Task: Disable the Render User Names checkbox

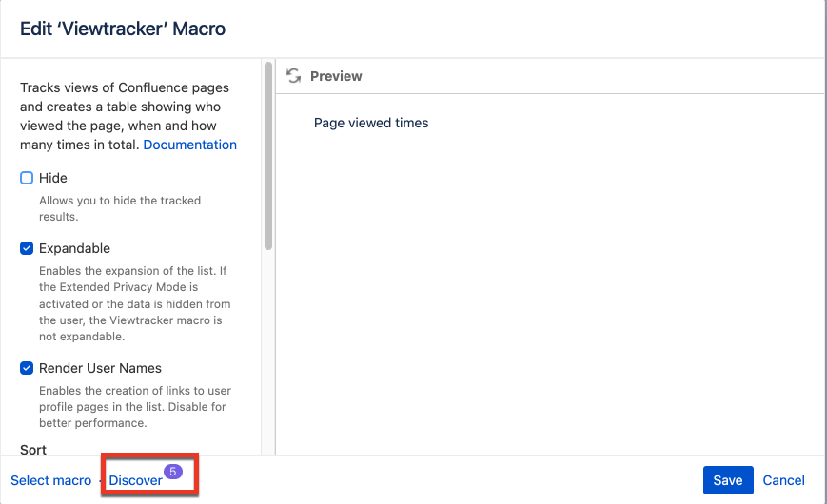Action: point(27,368)
